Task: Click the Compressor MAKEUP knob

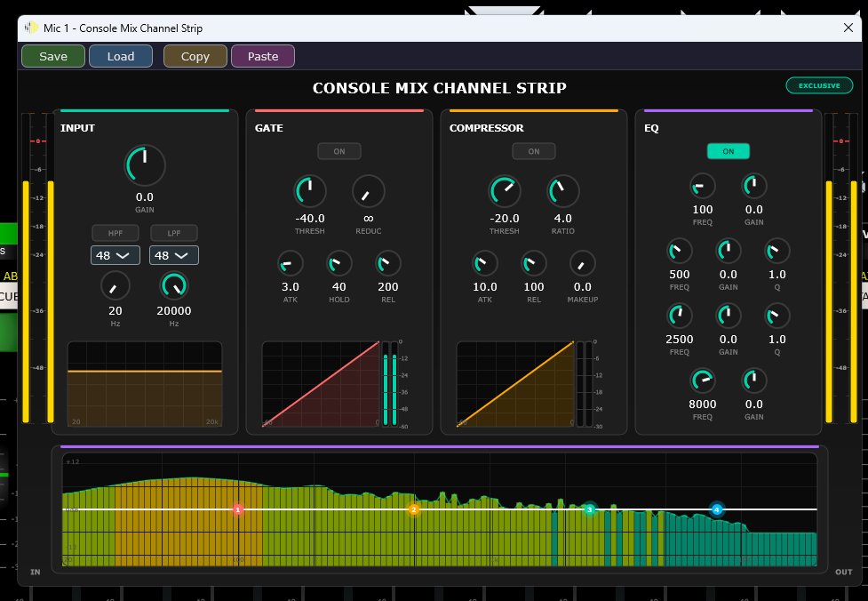Action: [582, 263]
